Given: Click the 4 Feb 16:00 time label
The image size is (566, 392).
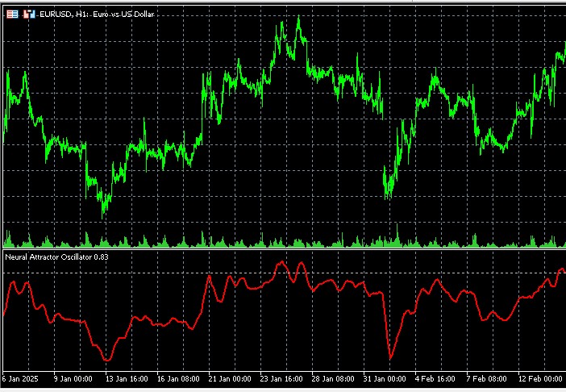Looking at the screenshot, I should (x=435, y=378).
